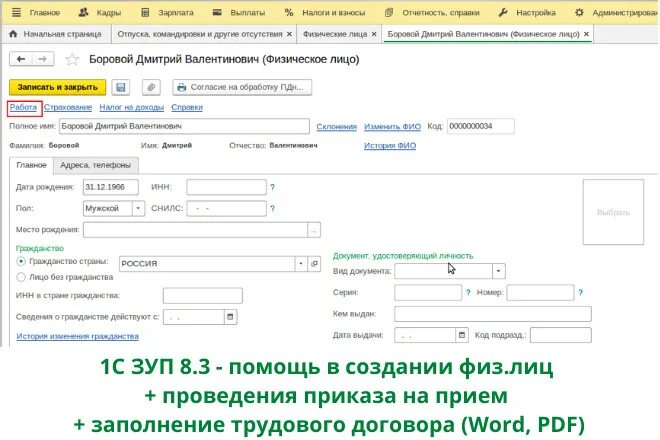Click Записать и закрыть button
The width and height of the screenshot is (660, 440).
(58, 87)
